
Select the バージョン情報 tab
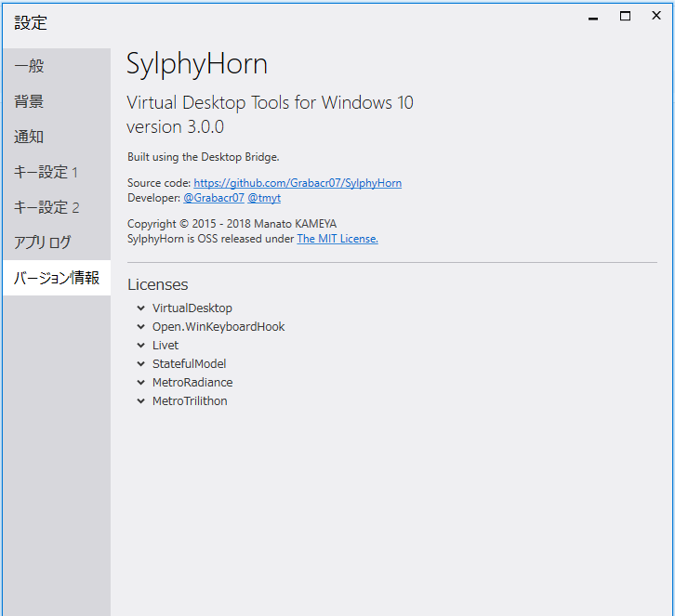click(57, 278)
